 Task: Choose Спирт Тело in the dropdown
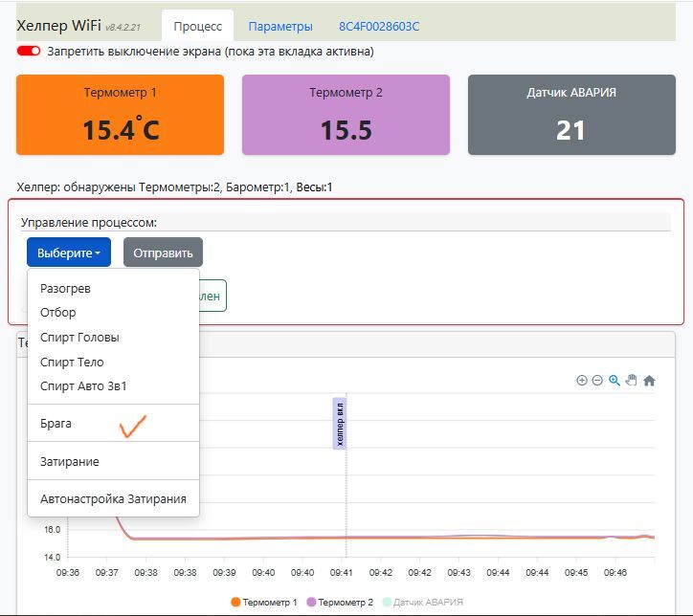113,363
